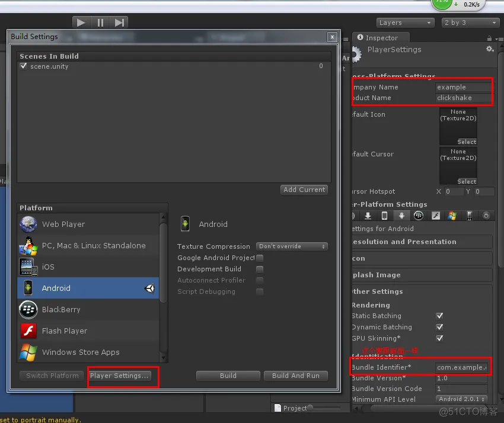Click the Inspector lock icon
This screenshot has height=423, width=504.
click(489, 39)
